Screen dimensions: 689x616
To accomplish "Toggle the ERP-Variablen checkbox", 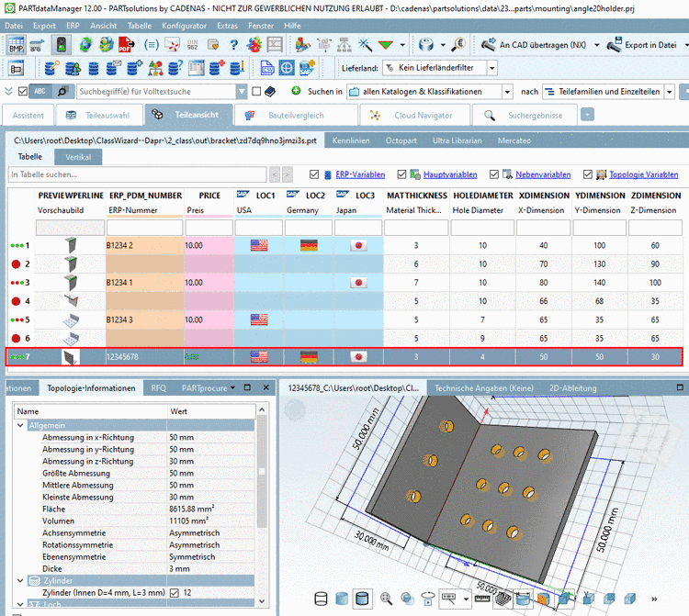I will (314, 174).
